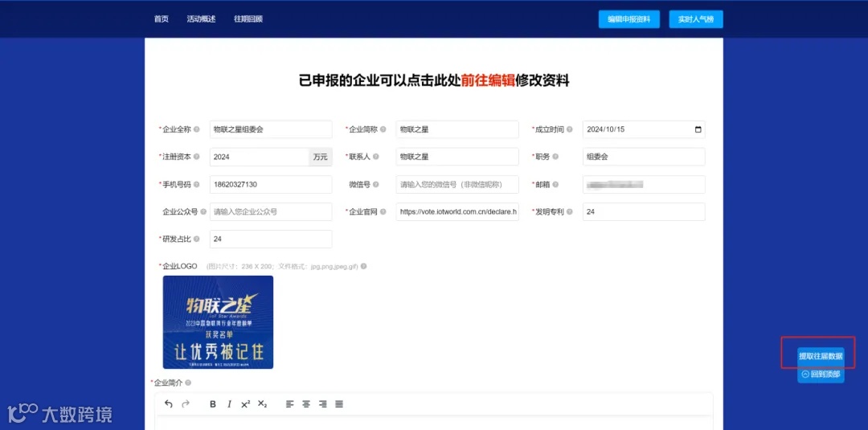Viewport: 868px width, 430px height.
Task: Click help icon next to 手机号码
Action: 197,184
